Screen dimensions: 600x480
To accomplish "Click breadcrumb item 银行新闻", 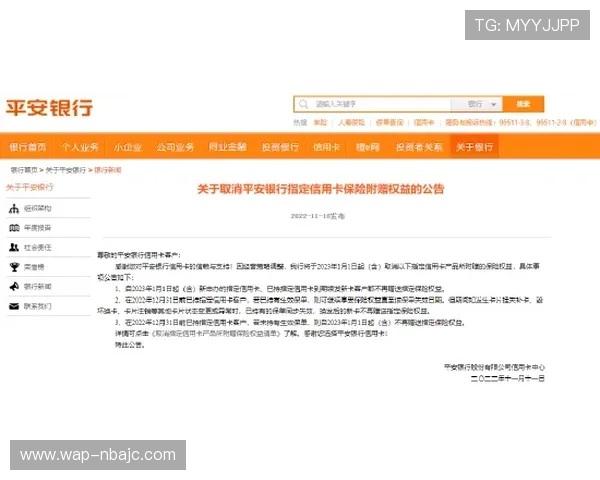I will pos(108,170).
